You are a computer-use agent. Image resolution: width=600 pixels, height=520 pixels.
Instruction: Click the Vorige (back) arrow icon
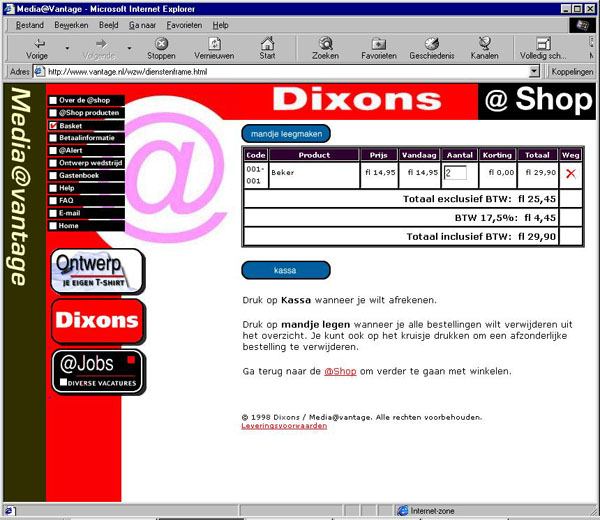[x=39, y=43]
